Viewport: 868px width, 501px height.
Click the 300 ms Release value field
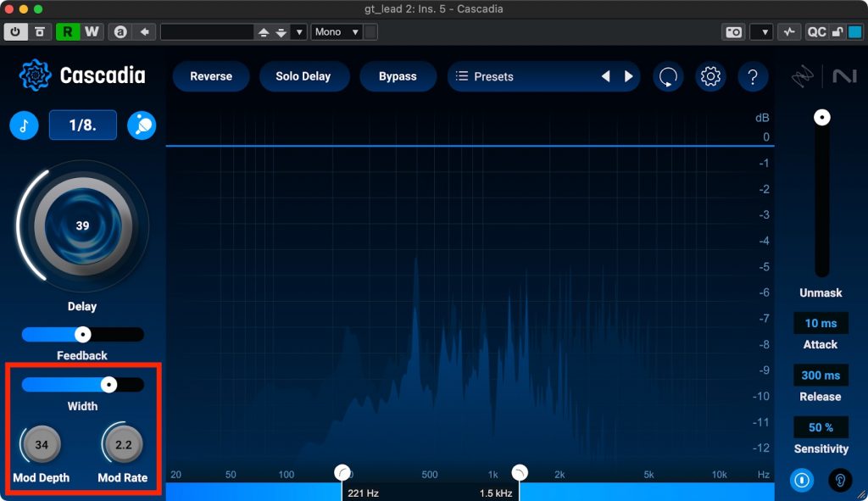tap(821, 376)
